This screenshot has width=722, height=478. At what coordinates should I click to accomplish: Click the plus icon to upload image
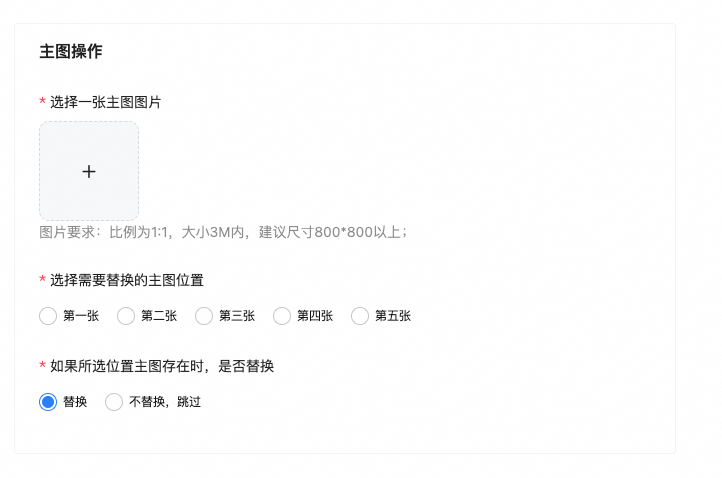[89, 172]
